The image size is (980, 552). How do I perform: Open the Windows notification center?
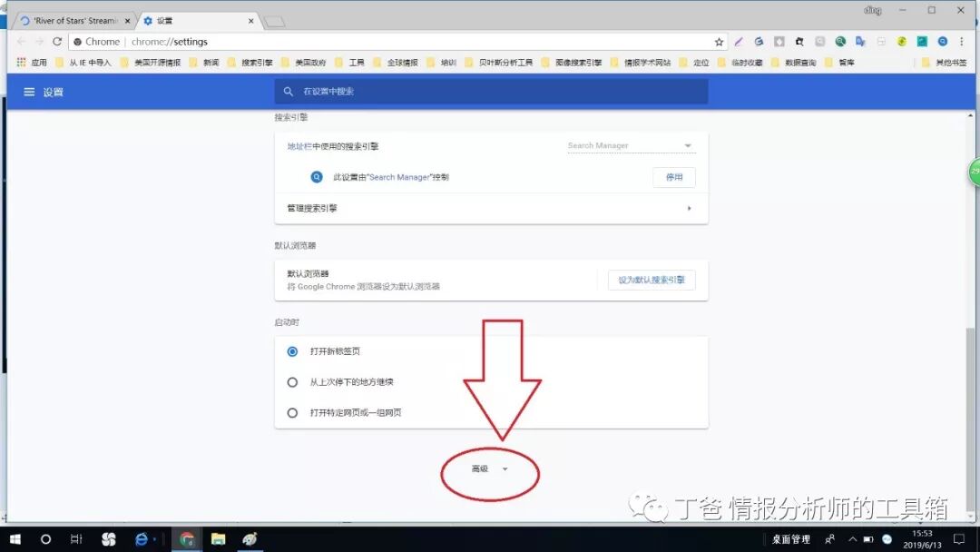pyautogui.click(x=959, y=539)
